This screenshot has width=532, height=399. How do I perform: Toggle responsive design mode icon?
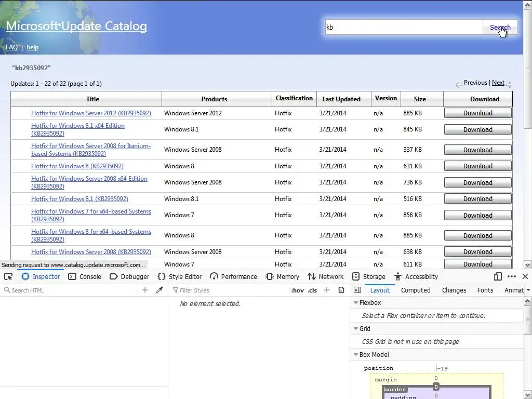[498, 276]
